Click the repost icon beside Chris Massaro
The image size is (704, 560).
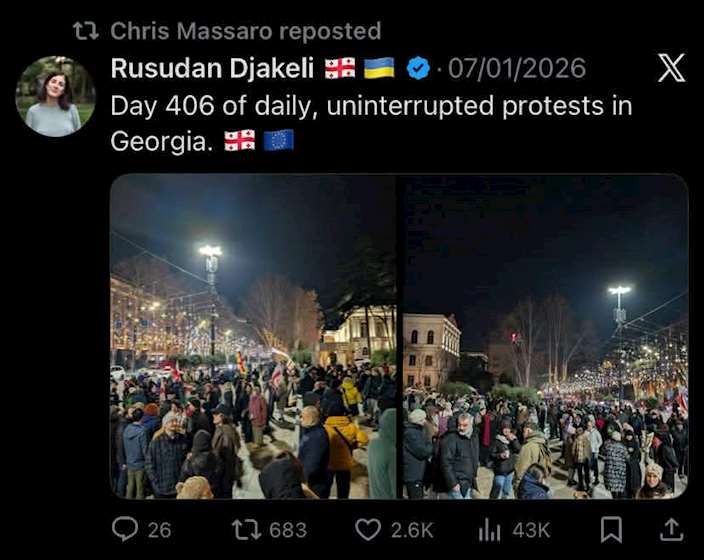tap(86, 31)
